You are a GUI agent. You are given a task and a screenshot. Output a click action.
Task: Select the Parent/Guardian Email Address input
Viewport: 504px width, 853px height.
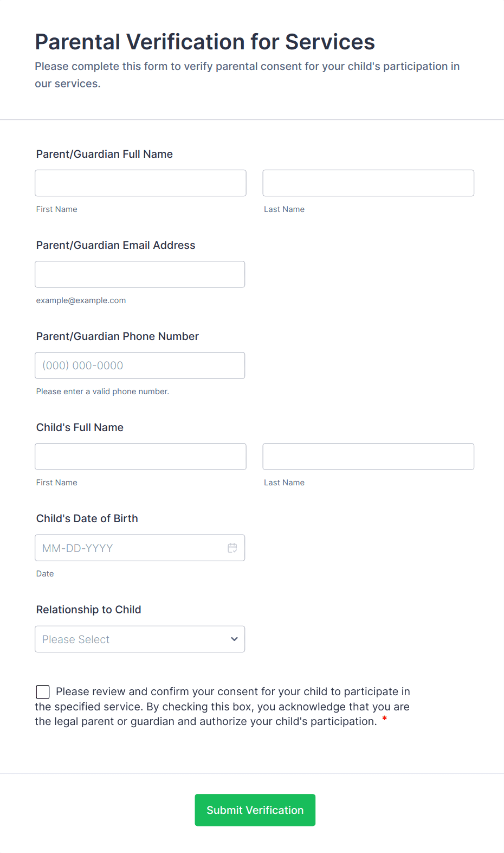point(140,274)
